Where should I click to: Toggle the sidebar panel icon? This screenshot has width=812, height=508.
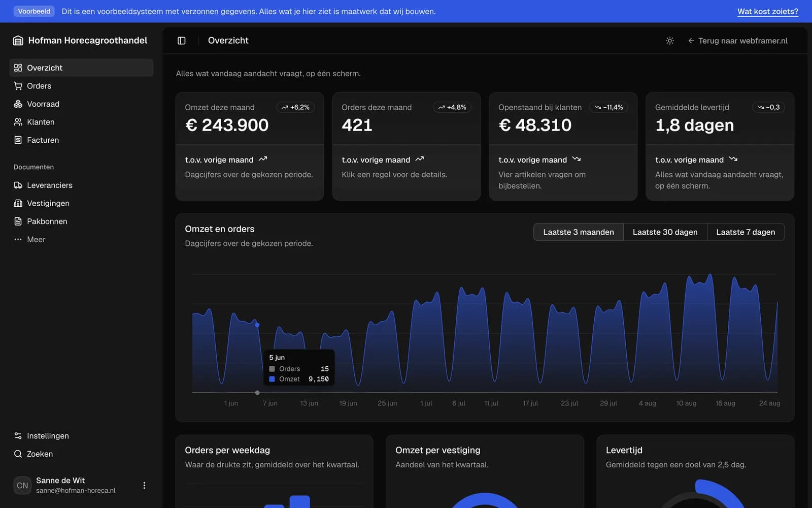point(182,41)
